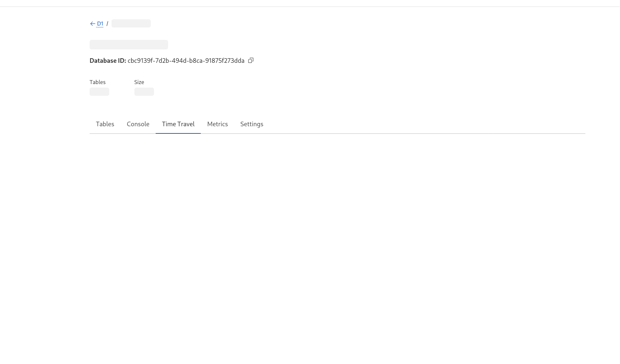The width and height of the screenshot is (620, 364).
Task: Select the Time Travel tab
Action: (x=178, y=124)
